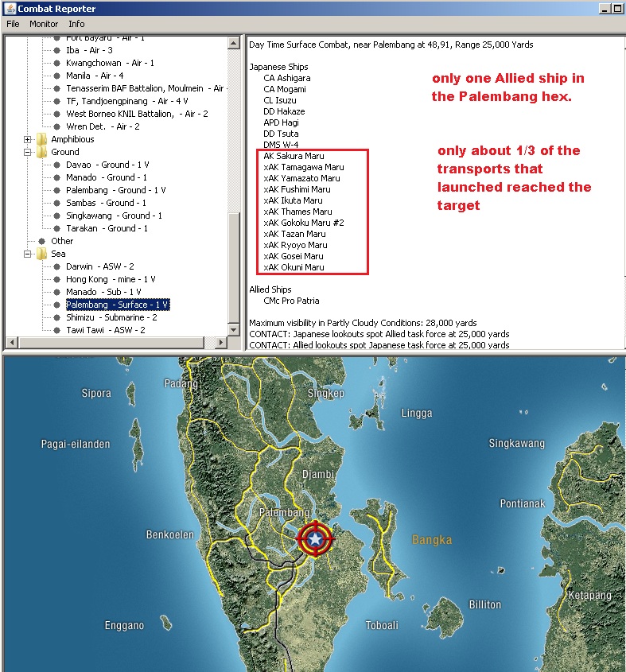
Task: Click the Pontianak label on map
Action: coord(523,503)
